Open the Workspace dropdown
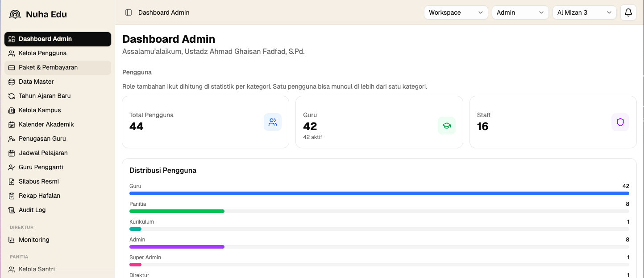Screen dimensions: 644x278 pyautogui.click(x=456, y=12)
